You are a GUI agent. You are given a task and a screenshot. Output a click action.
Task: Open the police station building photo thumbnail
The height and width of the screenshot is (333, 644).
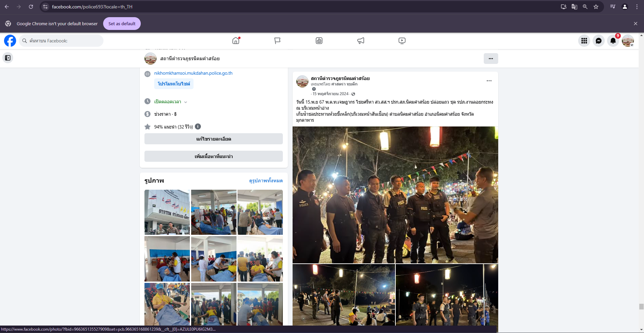[167, 212]
